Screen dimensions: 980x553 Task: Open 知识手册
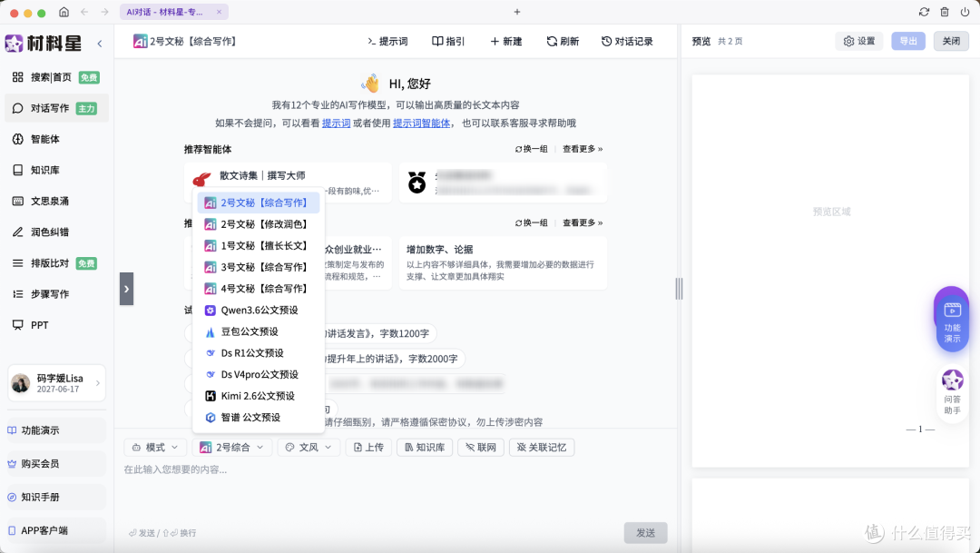(x=55, y=498)
